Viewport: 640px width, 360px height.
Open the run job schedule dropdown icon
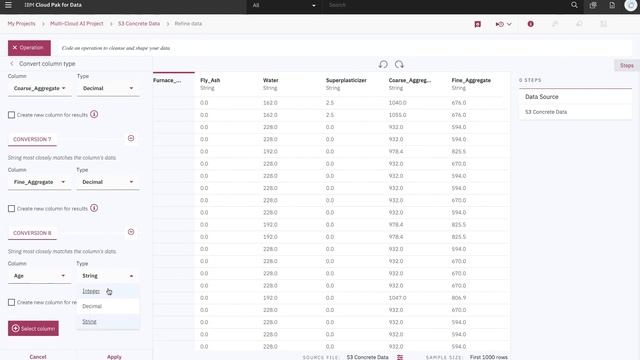click(503, 24)
